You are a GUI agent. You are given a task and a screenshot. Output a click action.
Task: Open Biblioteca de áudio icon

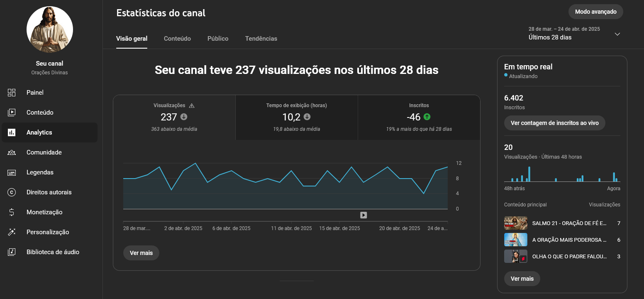[x=12, y=252]
